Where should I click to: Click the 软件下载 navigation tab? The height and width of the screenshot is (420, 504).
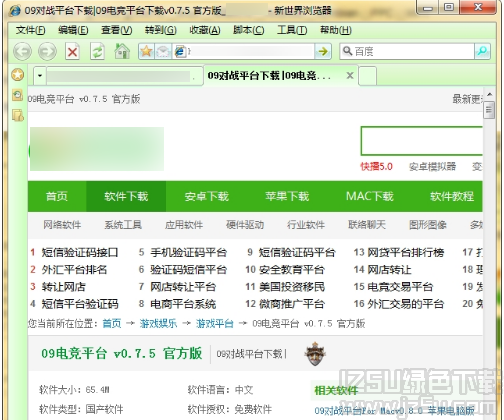click(x=126, y=196)
